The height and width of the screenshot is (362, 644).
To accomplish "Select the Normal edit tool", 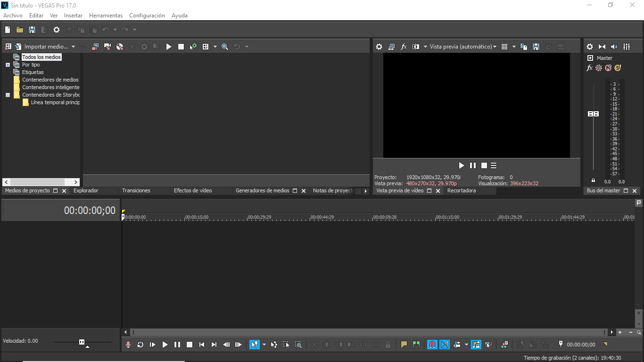I will tap(255, 345).
